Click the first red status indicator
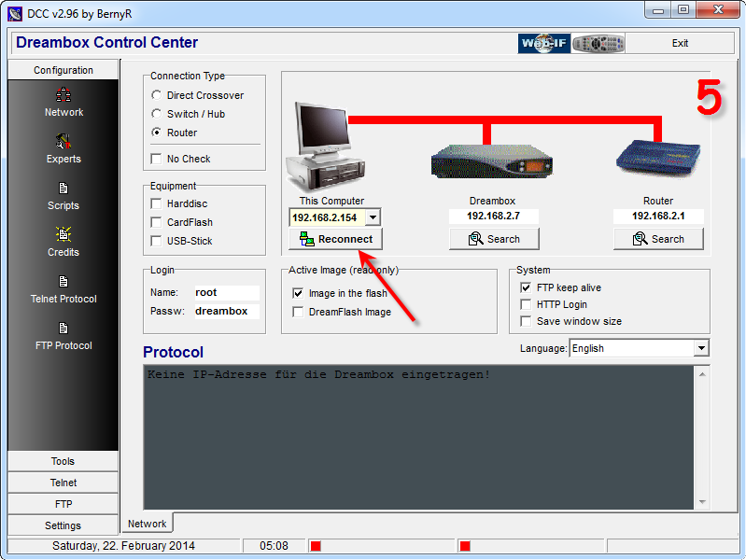Viewport: 746px width, 560px height. [316, 546]
